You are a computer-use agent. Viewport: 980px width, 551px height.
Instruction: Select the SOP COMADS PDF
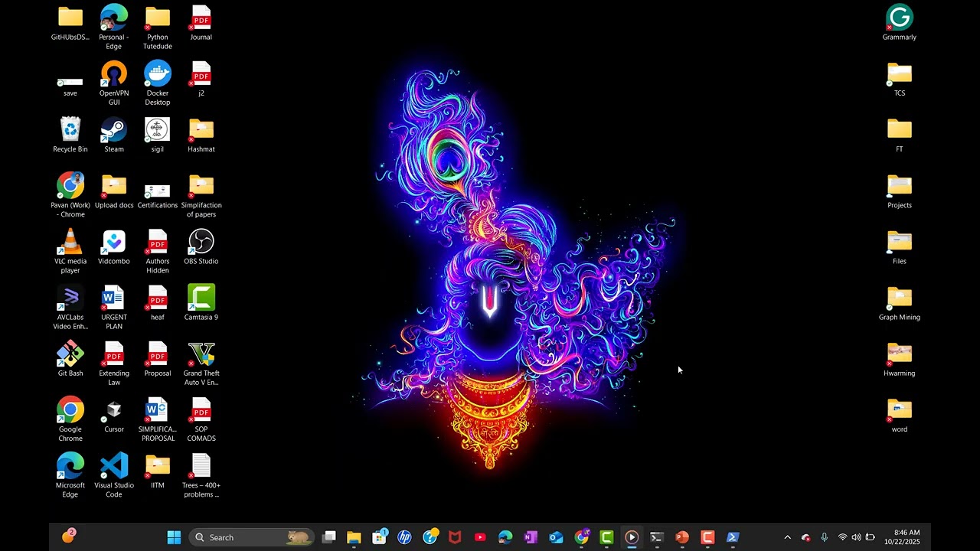pyautogui.click(x=201, y=409)
